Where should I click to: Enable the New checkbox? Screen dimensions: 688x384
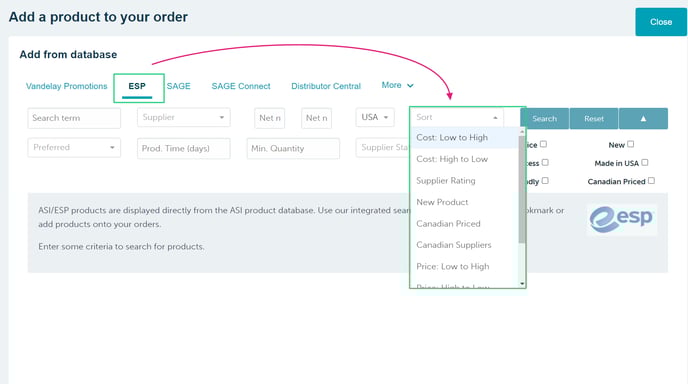(631, 144)
